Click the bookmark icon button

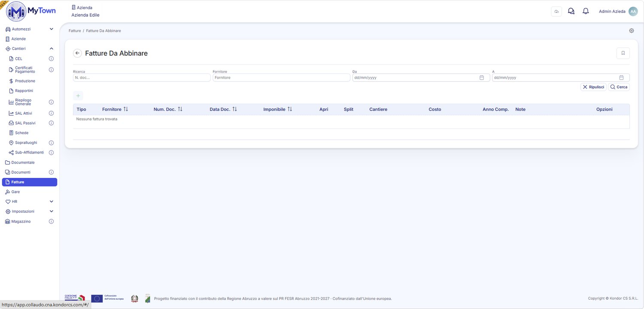[x=623, y=53]
